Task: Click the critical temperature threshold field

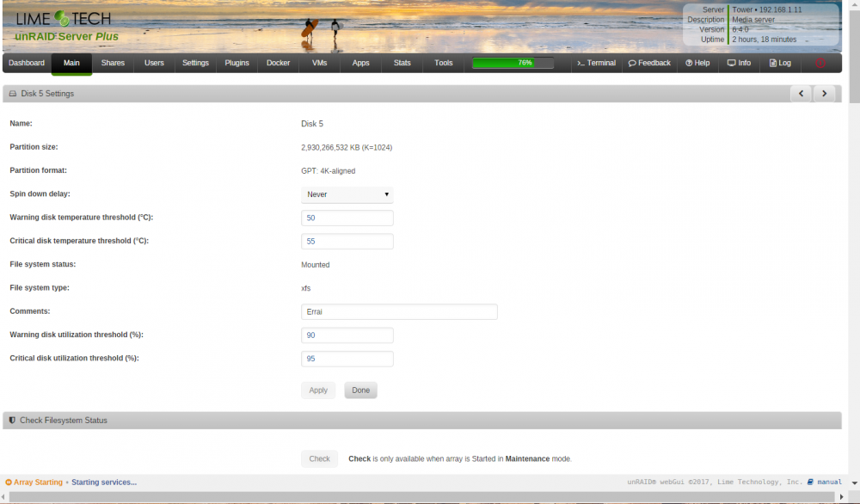Action: coord(347,242)
